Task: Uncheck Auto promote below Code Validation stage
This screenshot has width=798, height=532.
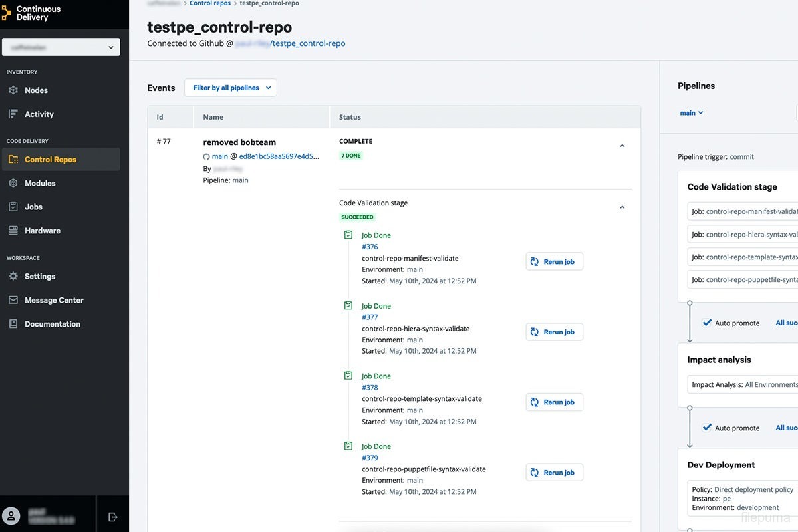Action: (707, 323)
